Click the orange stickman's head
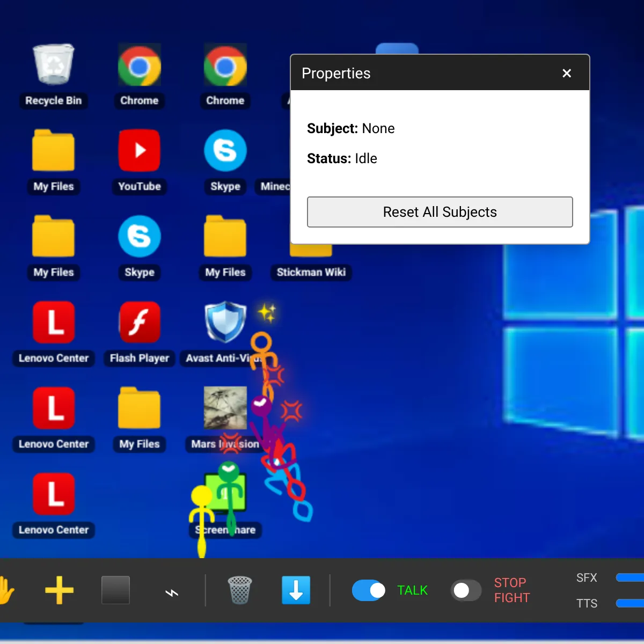Image resolution: width=644 pixels, height=644 pixels. 262,342
